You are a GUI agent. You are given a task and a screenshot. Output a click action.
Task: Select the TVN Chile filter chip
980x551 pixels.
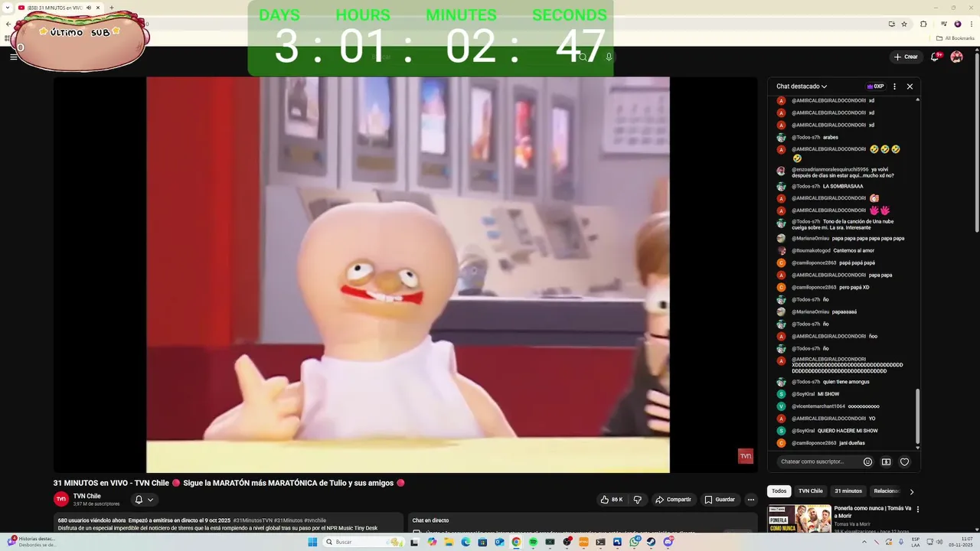click(811, 491)
